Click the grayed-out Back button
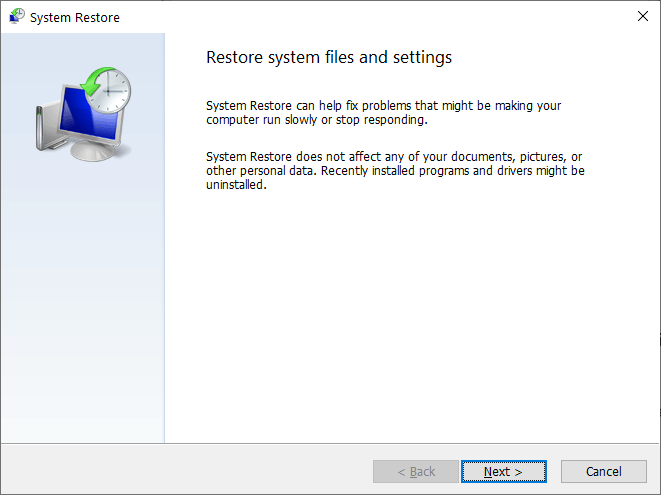 [416, 471]
